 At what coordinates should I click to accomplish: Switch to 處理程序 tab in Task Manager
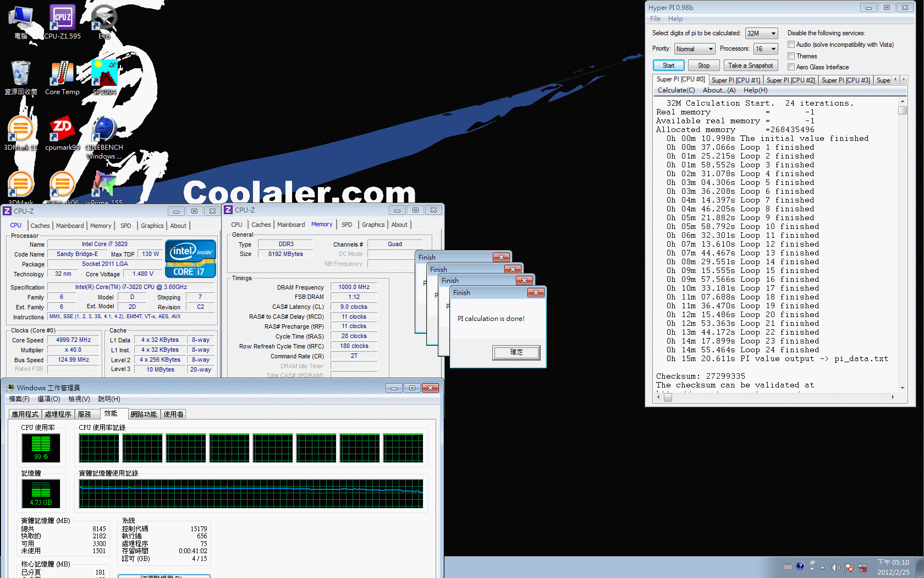[58, 414]
